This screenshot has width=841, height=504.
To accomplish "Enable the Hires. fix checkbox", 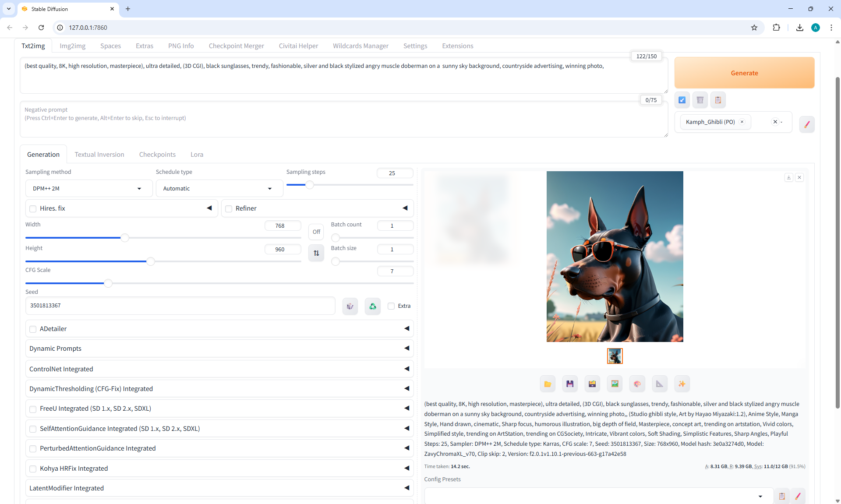I will point(33,208).
